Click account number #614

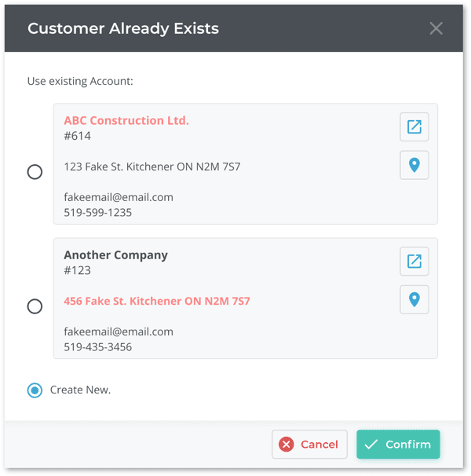point(77,136)
